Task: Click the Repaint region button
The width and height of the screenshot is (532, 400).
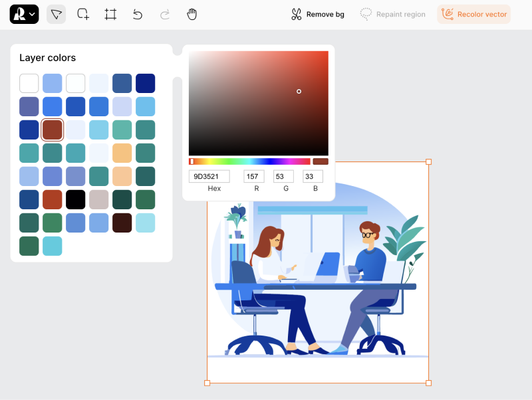Action: pos(393,14)
